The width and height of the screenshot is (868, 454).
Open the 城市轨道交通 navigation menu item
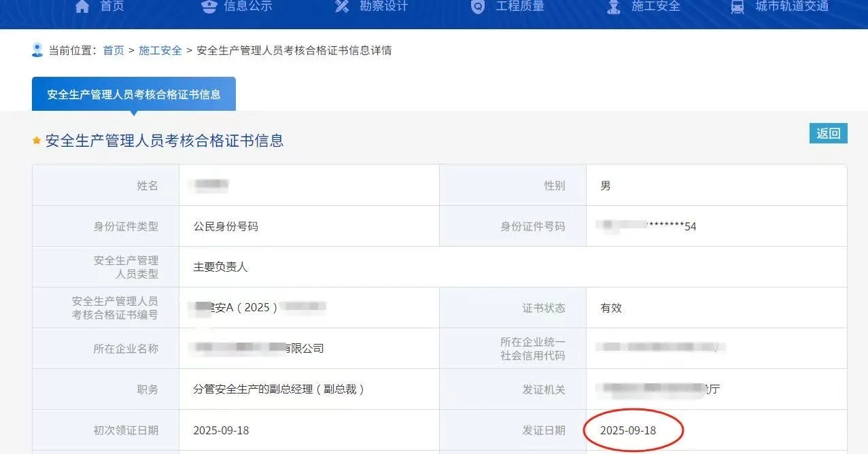click(792, 6)
